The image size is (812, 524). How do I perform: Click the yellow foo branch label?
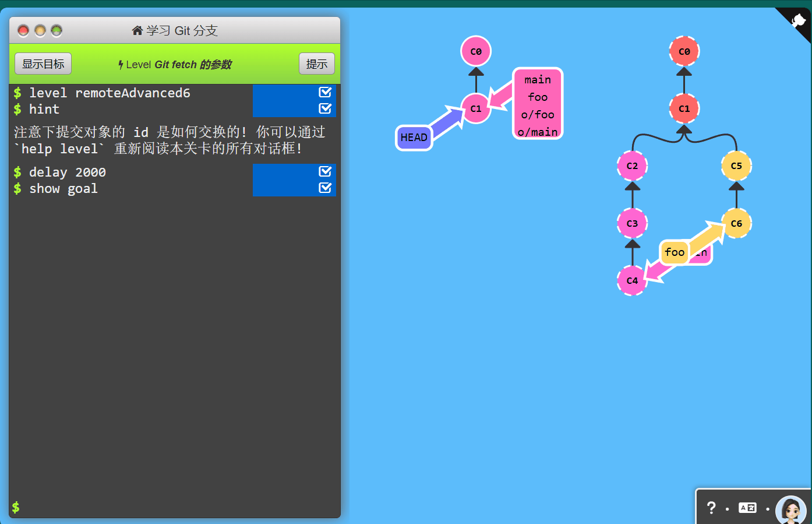point(675,252)
